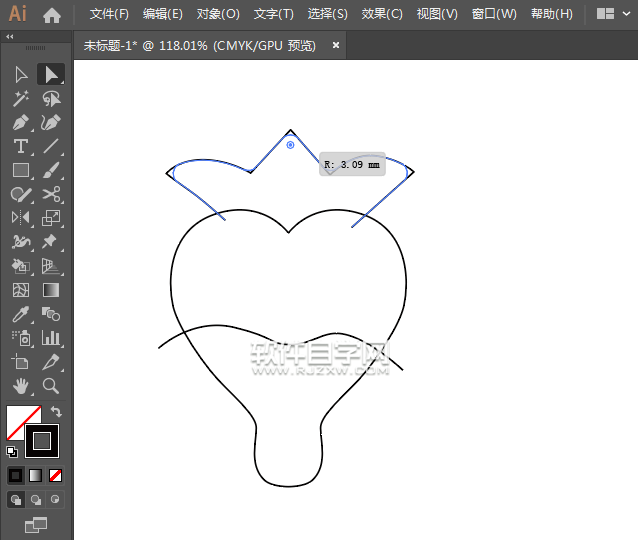Viewport: 638px width, 540px height.
Task: Set paint to None (red slash)
Action: (56, 475)
